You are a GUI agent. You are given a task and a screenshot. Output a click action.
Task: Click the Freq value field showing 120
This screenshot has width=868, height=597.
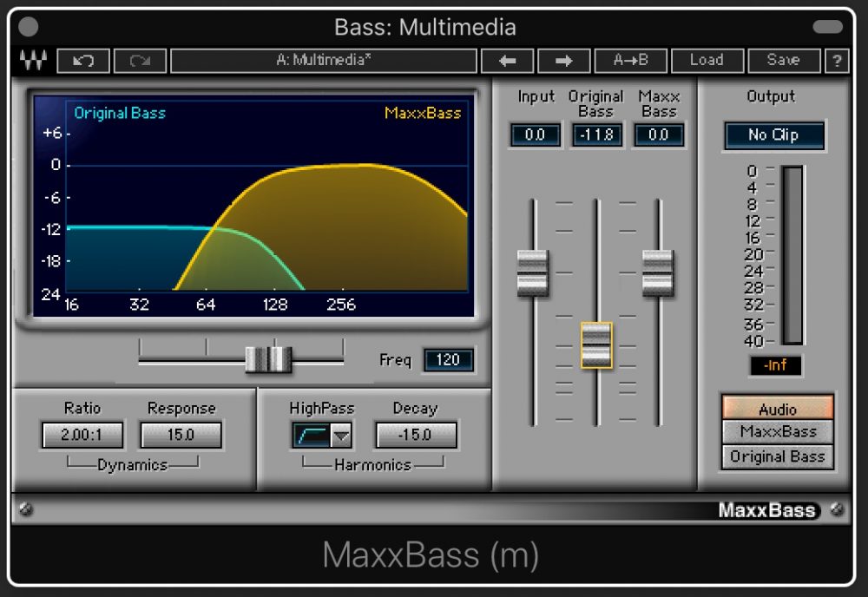tap(448, 360)
